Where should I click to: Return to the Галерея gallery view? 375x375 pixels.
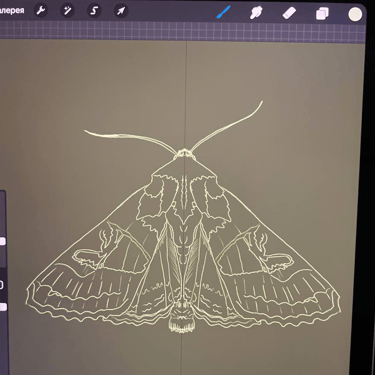pyautogui.click(x=12, y=10)
